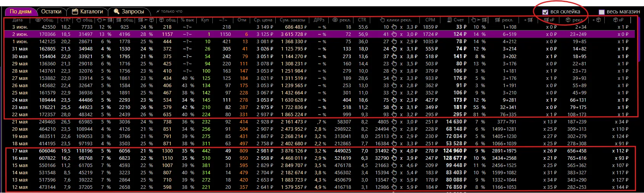Click the hand icon «клики рекл.» header
This screenshot has height=193, width=644.
coord(382,20)
